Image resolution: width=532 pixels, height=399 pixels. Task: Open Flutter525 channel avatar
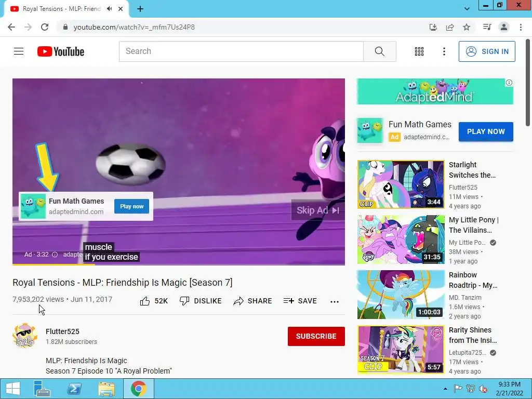click(24, 336)
